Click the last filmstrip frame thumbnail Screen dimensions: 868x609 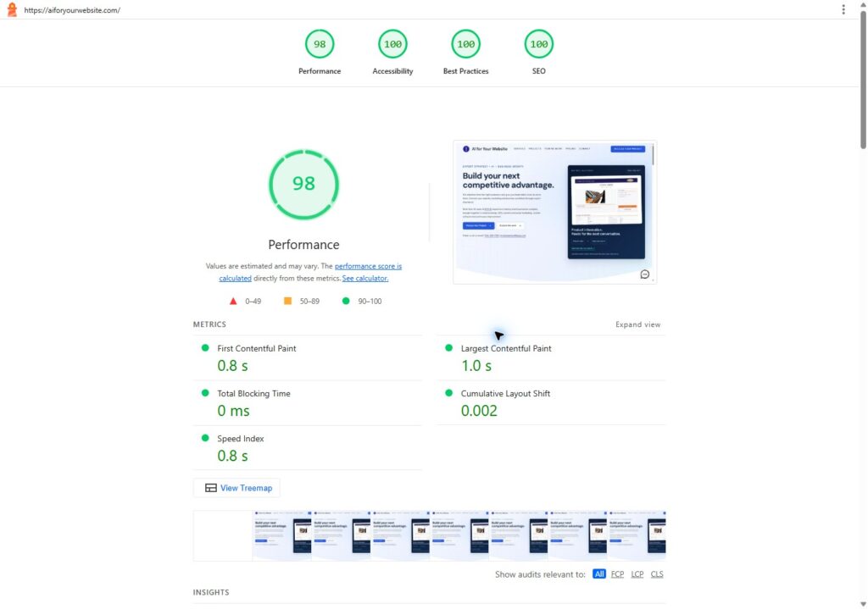pyautogui.click(x=637, y=535)
